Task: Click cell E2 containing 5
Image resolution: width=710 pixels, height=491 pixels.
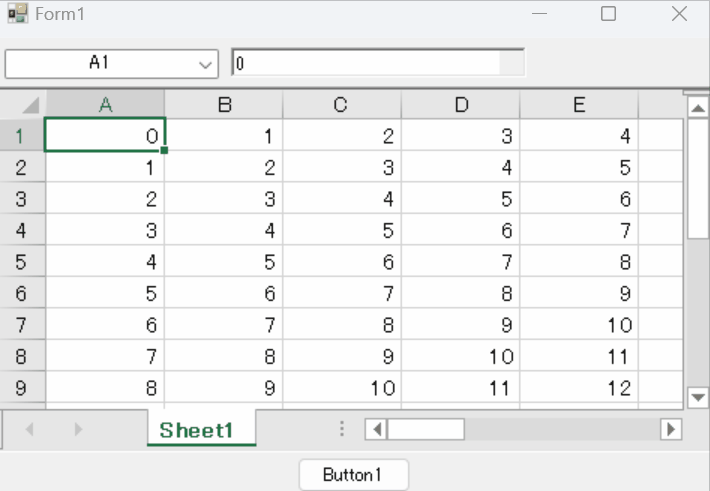Action: tap(580, 167)
